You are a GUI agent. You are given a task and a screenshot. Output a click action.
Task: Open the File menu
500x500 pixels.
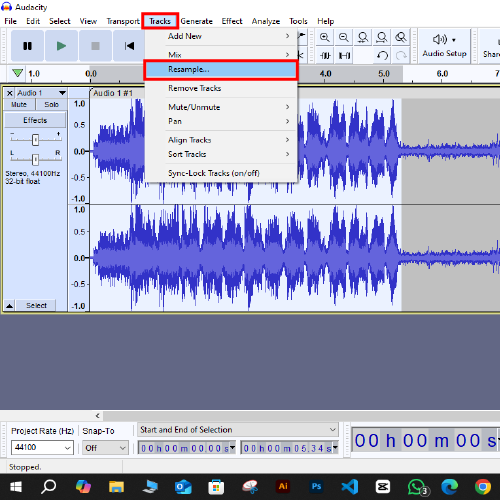tap(10, 21)
